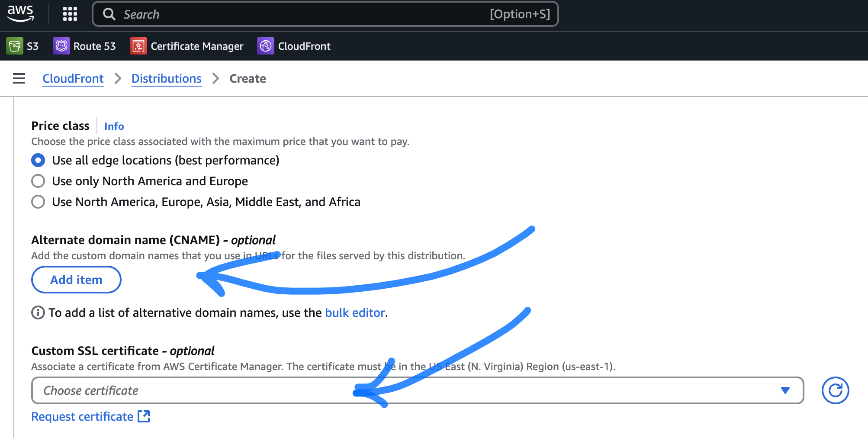
Task: Click Add item for alternate domain name
Action: coord(76,280)
